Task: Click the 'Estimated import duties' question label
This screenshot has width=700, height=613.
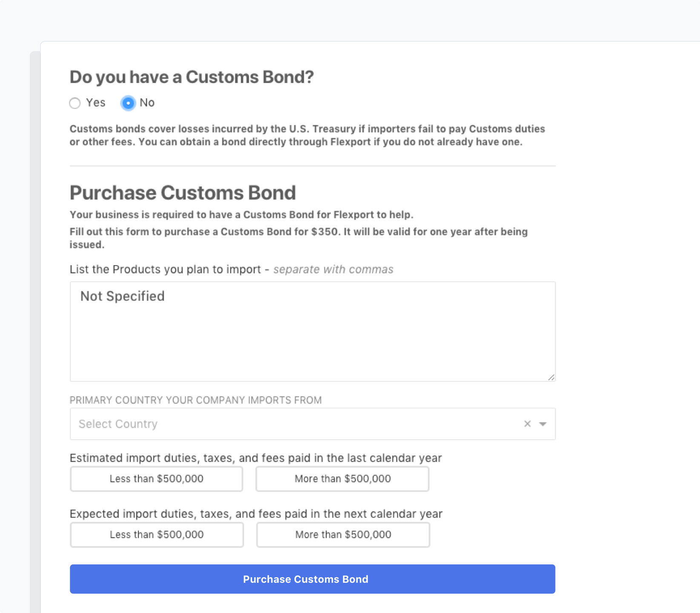Action: [x=256, y=458]
